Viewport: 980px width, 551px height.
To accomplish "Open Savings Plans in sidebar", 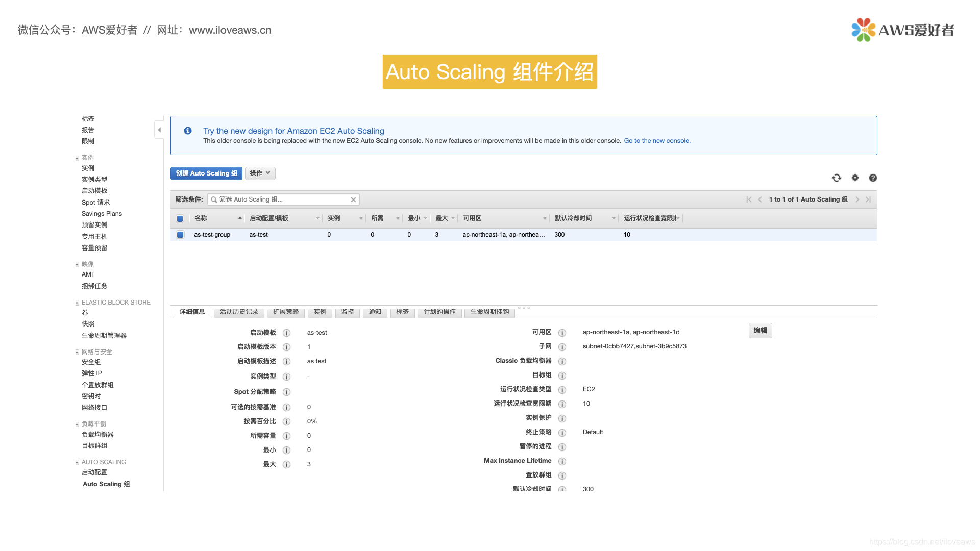I will click(x=102, y=214).
